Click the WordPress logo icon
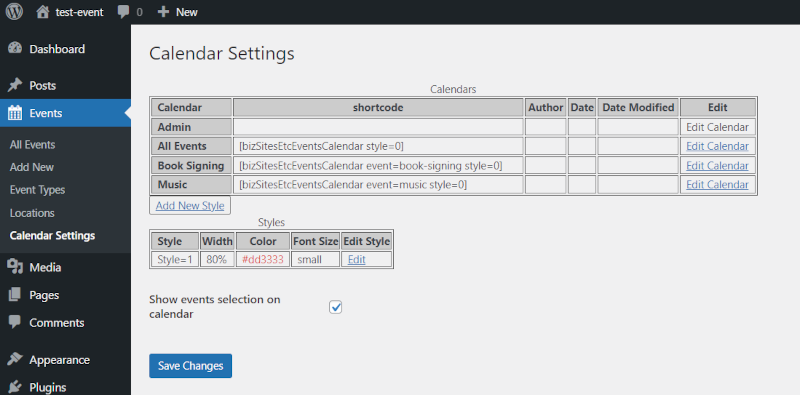Viewport: 800px width, 395px height. [x=14, y=12]
